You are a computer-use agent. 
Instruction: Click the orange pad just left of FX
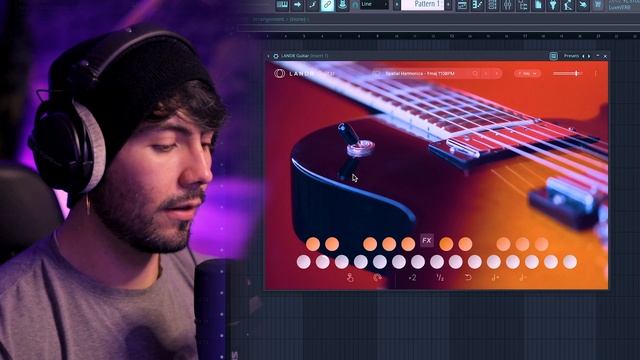coord(408,244)
